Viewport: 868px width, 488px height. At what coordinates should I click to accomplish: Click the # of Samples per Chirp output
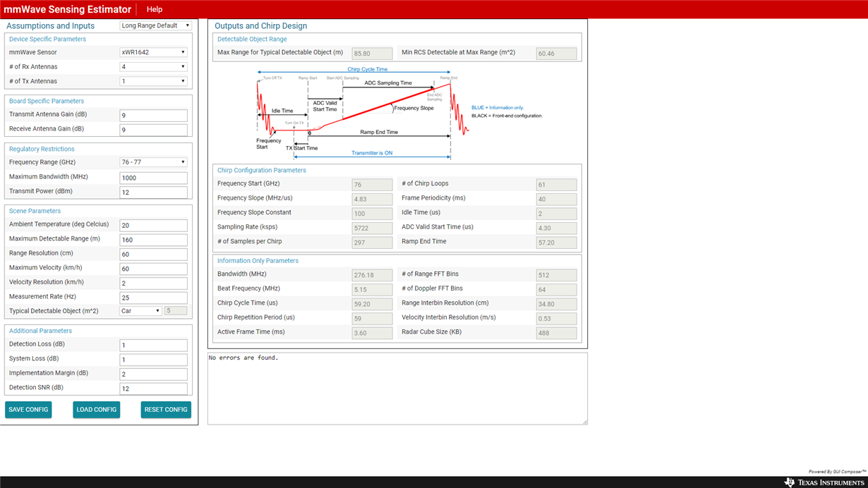pyautogui.click(x=372, y=243)
